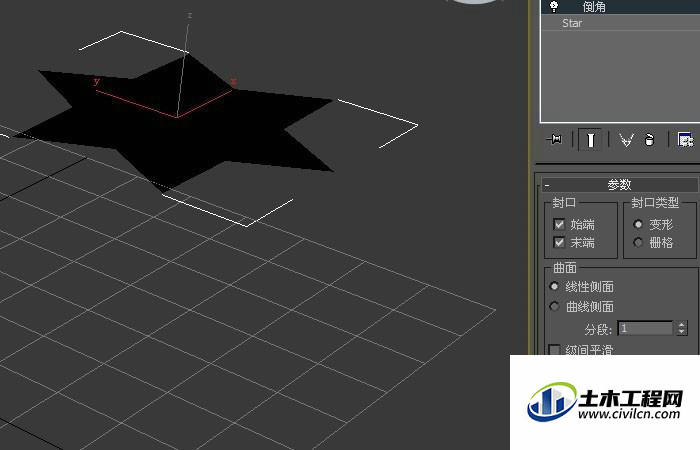Toggle Show End Result icon

[590, 140]
